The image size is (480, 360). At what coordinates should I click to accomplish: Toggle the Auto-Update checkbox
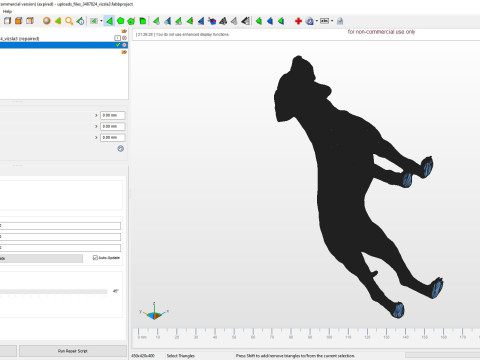point(95,258)
